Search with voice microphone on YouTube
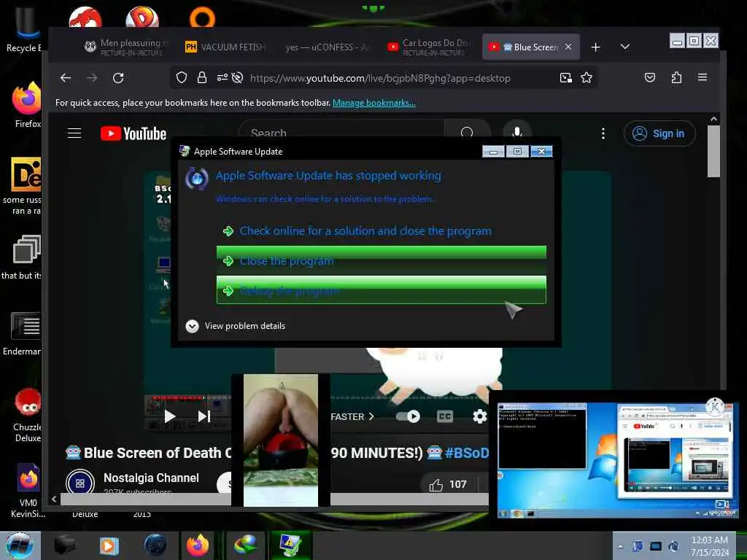 517,132
